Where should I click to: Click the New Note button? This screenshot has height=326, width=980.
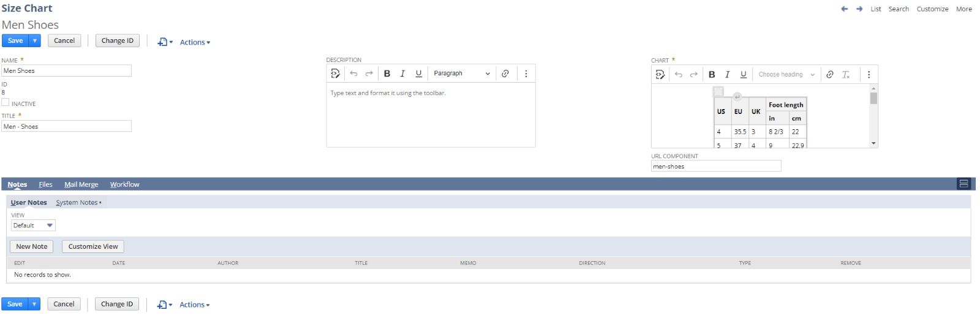32,246
